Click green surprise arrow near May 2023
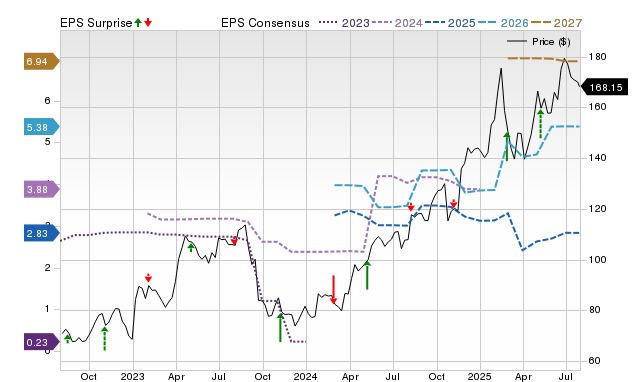 pos(191,248)
